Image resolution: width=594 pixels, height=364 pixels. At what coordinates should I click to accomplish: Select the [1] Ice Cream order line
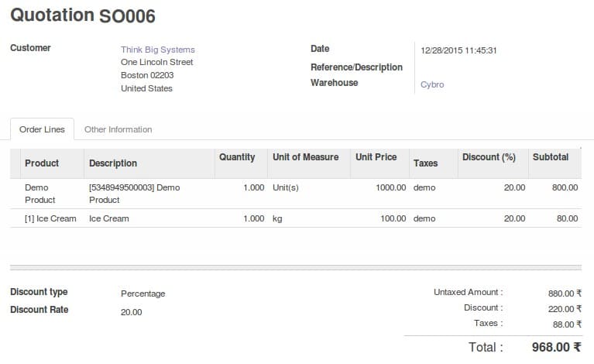50,218
